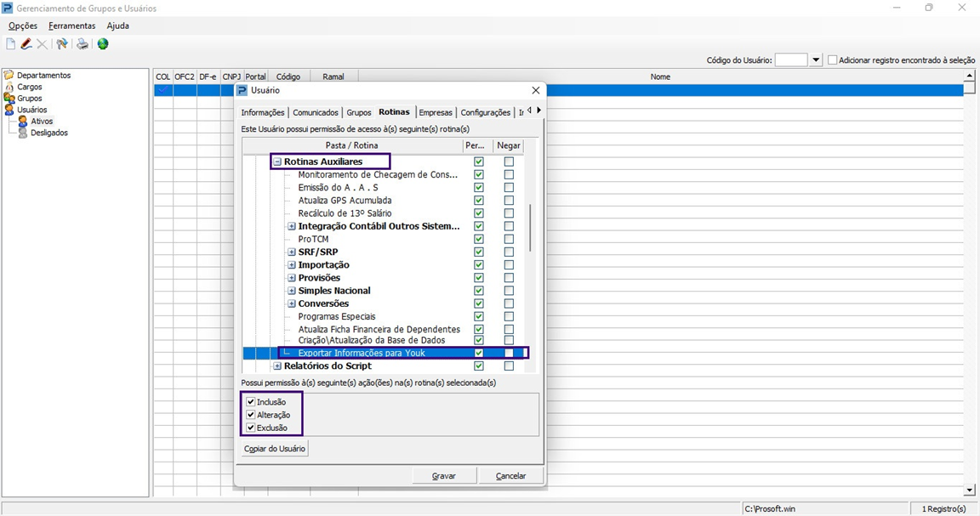Check Negar box for Rotinas Auxiliares
This screenshot has width=980, height=516.
pyautogui.click(x=509, y=162)
